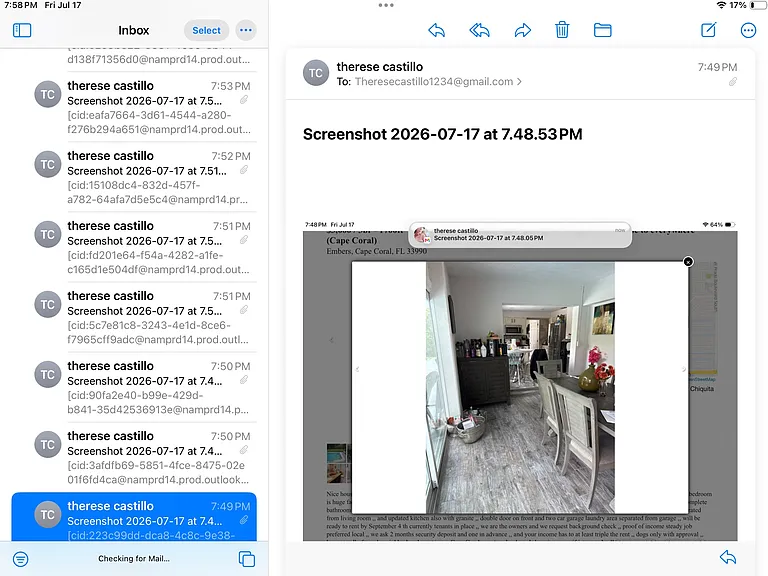Open message more actions ellipsis at right

point(748,30)
